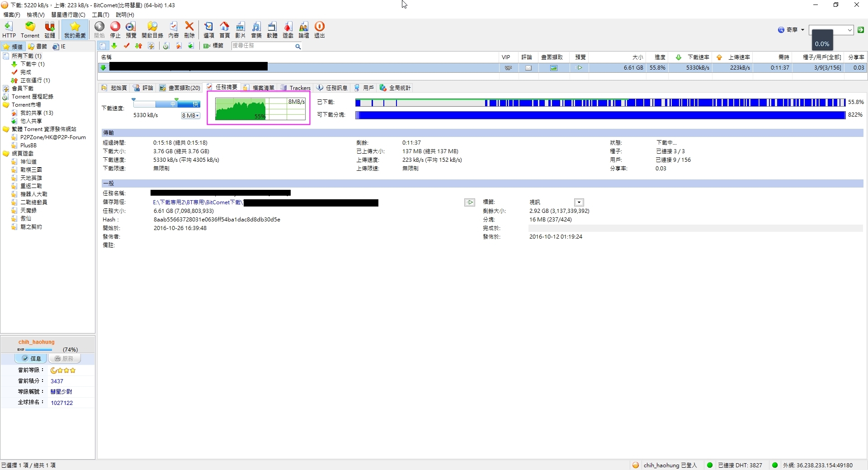Open 神仙道 web game entry
Image resolution: width=868 pixels, height=470 pixels.
pos(28,162)
